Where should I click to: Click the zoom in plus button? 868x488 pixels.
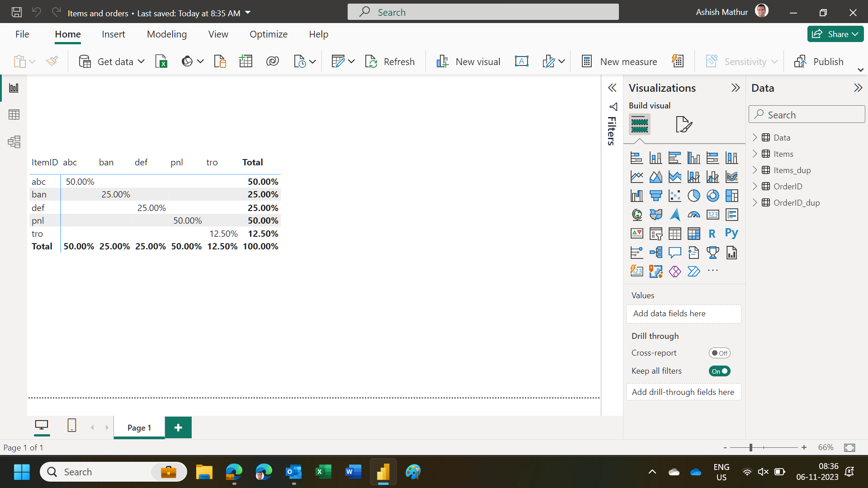804,447
